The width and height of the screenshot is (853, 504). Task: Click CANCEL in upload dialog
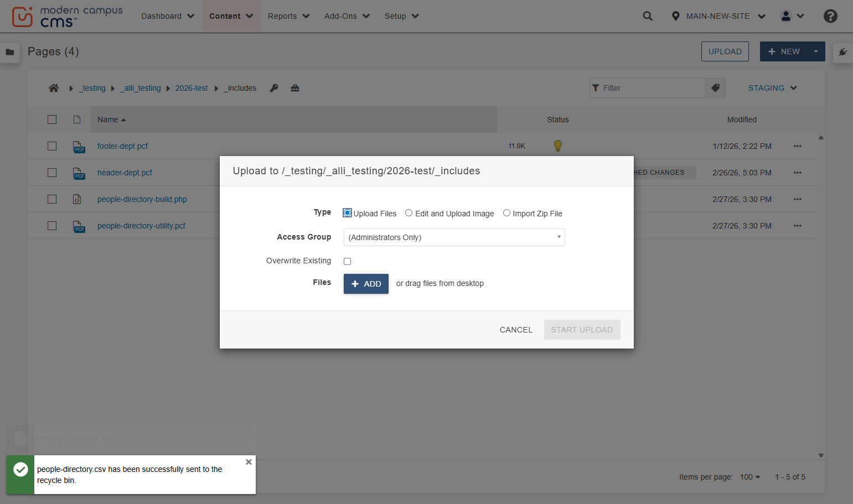[516, 330]
